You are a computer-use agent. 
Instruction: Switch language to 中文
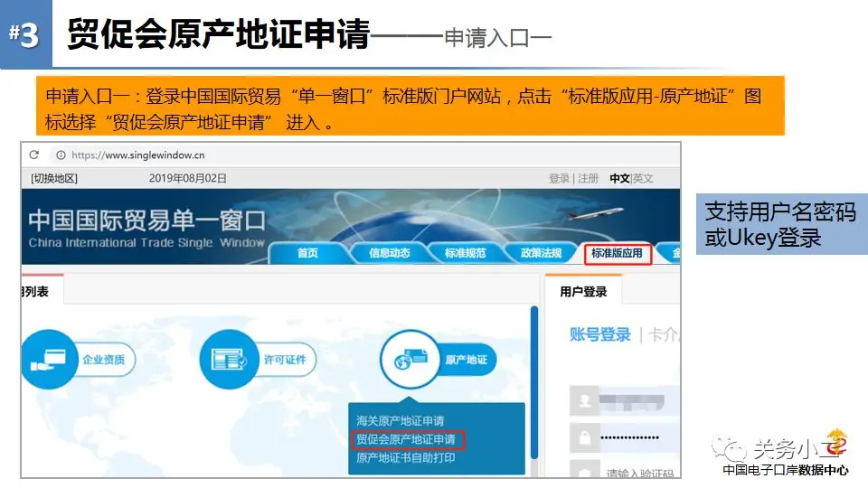pyautogui.click(x=619, y=178)
